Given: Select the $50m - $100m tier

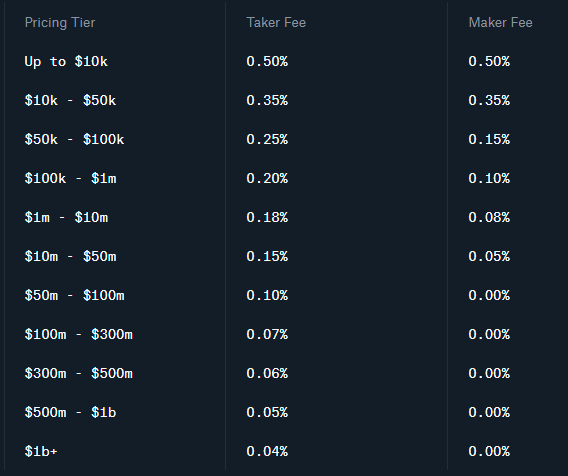Looking at the screenshot, I should 74,295.
